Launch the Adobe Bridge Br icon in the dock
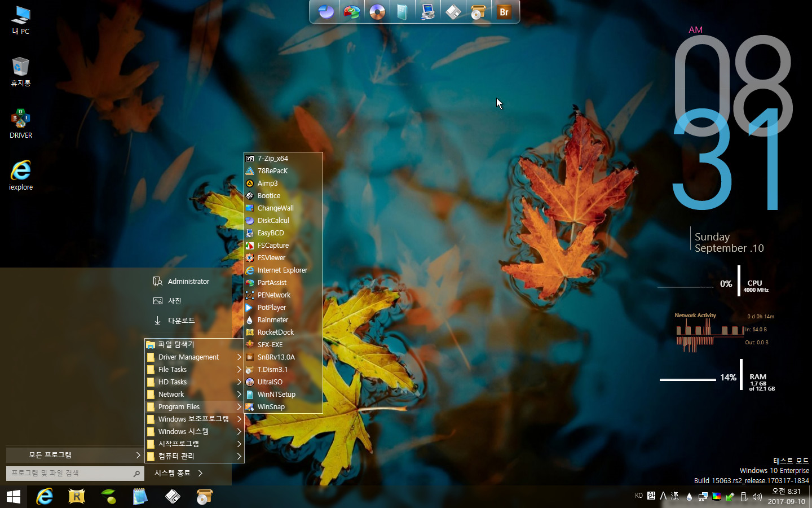This screenshot has width=812, height=508. 504,11
